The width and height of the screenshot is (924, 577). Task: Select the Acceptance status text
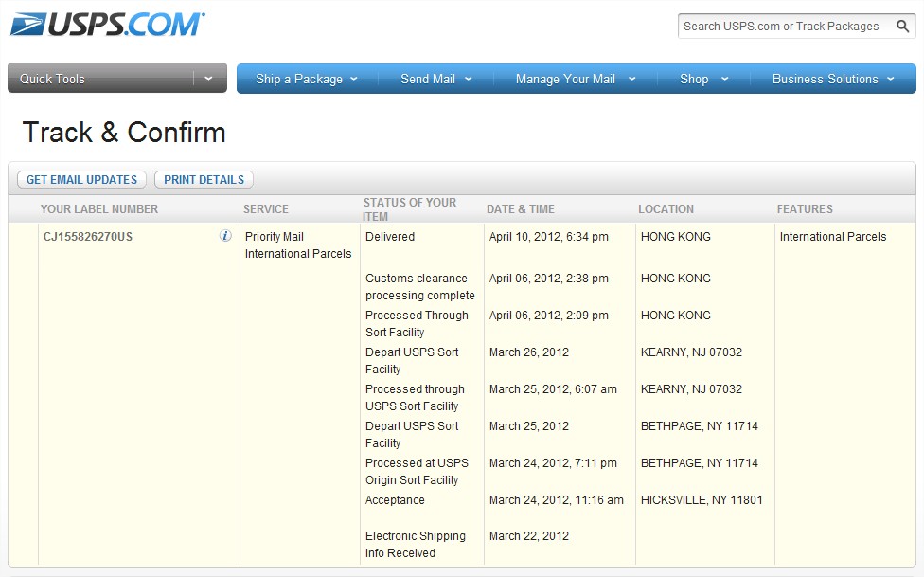tap(395, 499)
